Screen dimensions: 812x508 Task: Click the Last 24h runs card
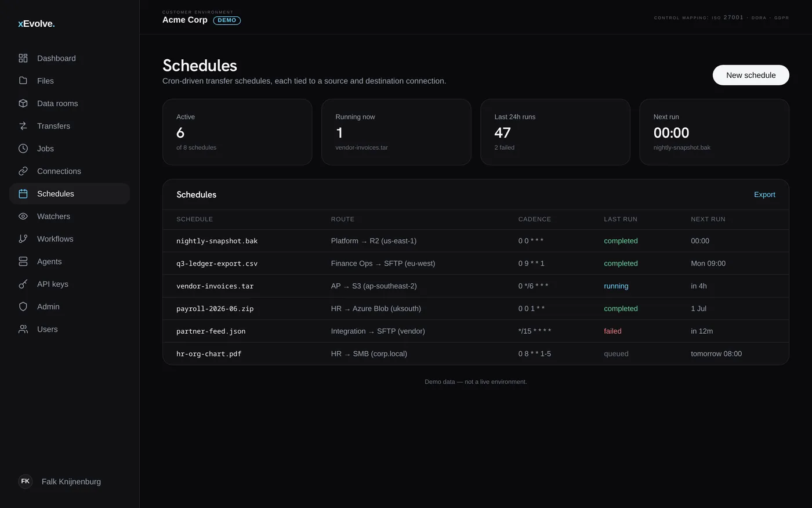[x=555, y=132]
